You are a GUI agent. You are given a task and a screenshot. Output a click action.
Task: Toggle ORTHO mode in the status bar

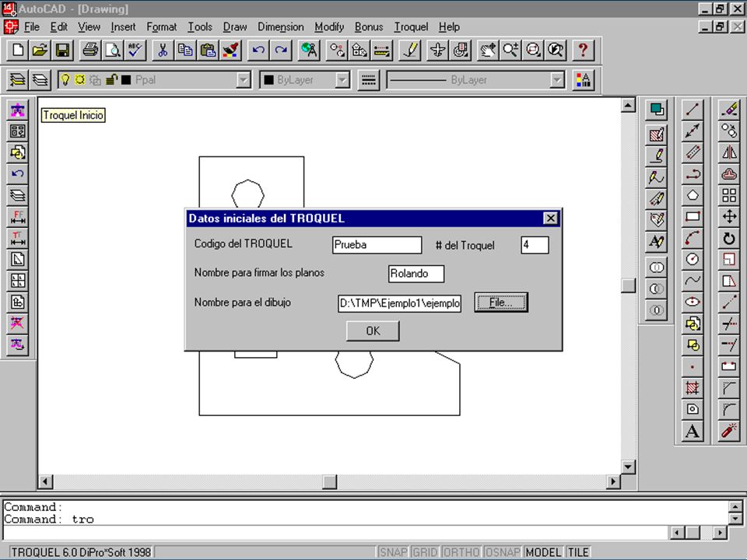point(461,552)
